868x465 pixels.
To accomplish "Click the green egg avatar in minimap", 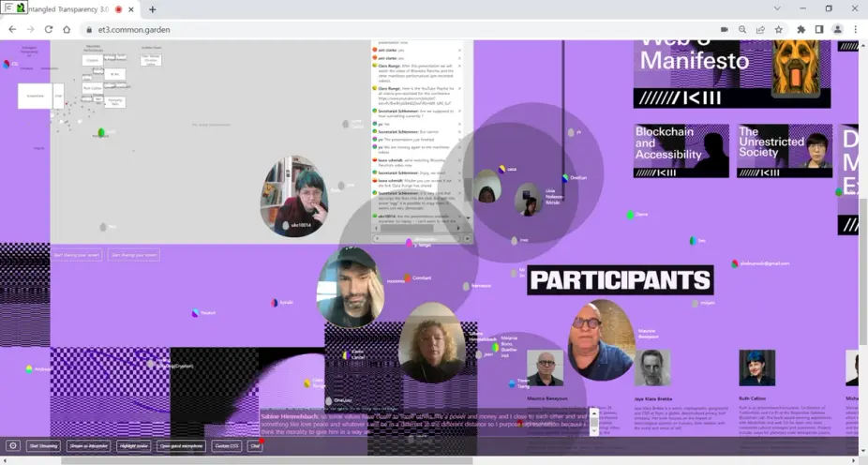I will pyautogui.click(x=101, y=132).
